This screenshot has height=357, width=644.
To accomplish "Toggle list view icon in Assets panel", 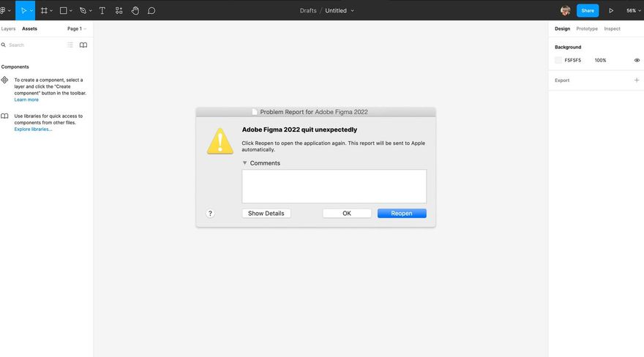I will tap(70, 45).
